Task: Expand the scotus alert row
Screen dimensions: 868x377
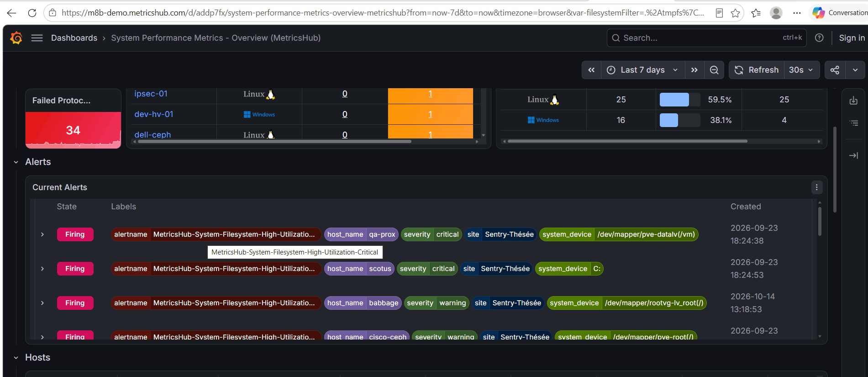Action: [x=42, y=269]
